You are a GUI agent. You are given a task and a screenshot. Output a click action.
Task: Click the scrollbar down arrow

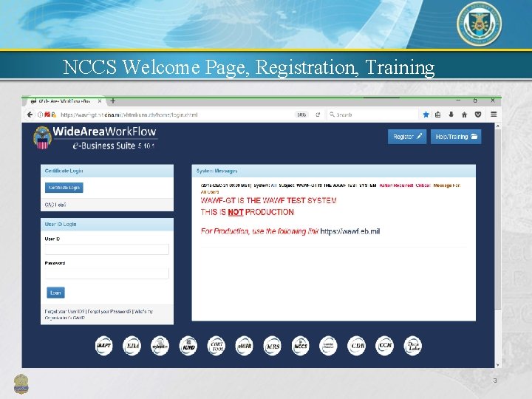point(498,365)
